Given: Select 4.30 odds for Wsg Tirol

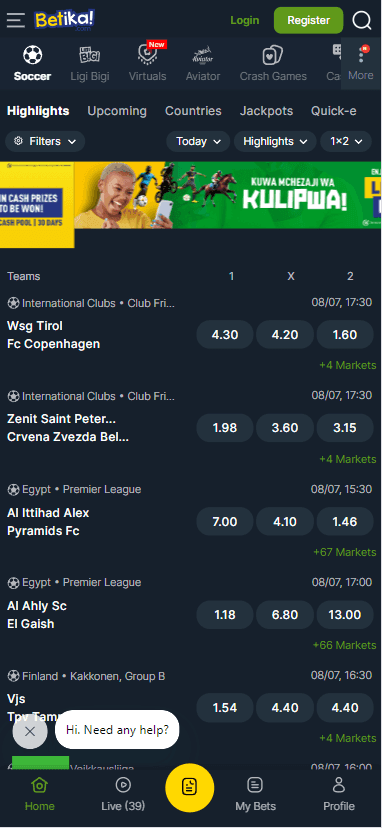Looking at the screenshot, I should point(225,335).
